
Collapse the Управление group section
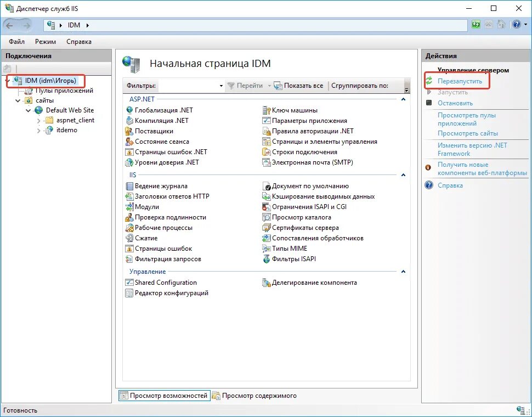tap(404, 272)
